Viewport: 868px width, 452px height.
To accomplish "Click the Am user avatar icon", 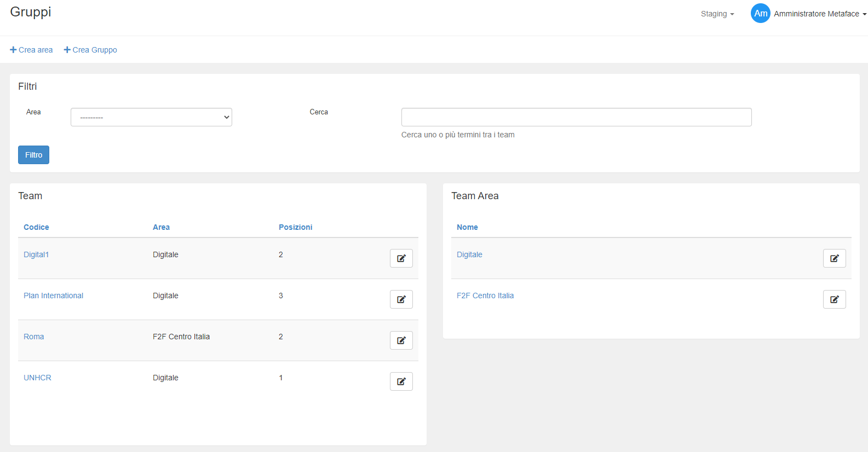I will coord(760,14).
